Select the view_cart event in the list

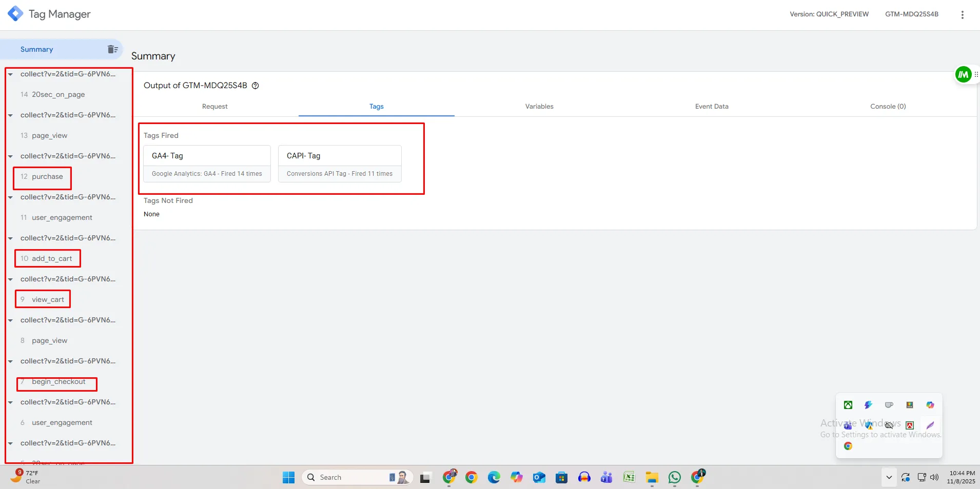[48, 299]
